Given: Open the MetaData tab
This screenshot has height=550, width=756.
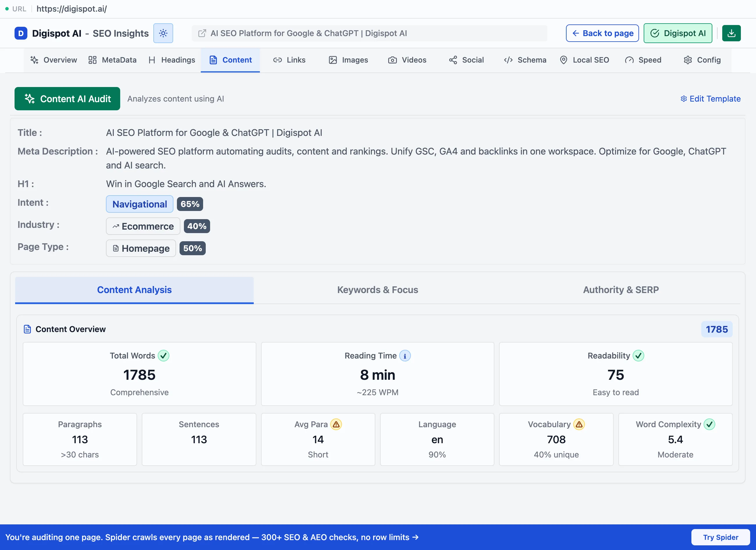Looking at the screenshot, I should pos(112,60).
